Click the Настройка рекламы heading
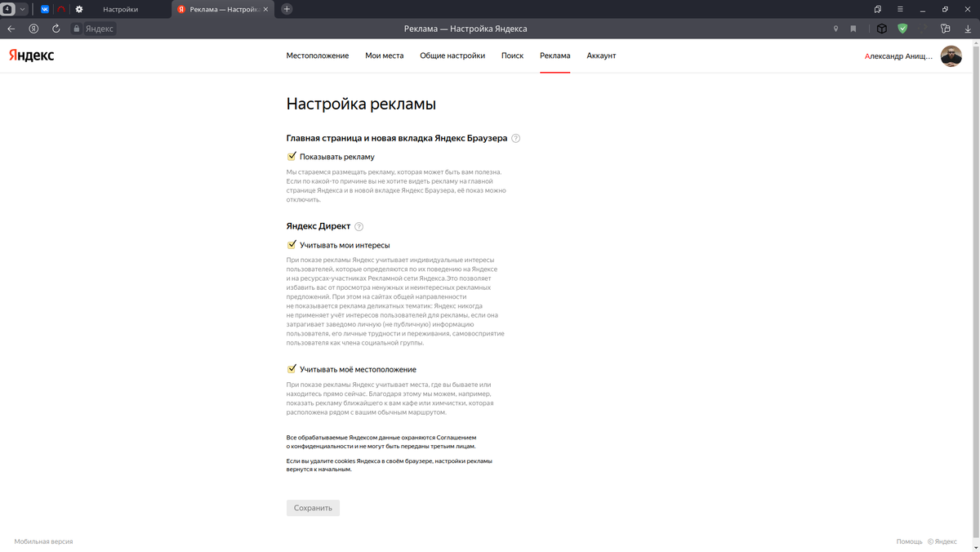This screenshot has height=552, width=980. pos(361,104)
